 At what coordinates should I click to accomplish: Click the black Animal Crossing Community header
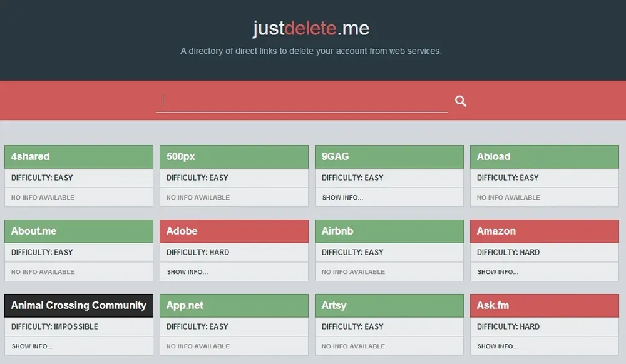pos(78,306)
